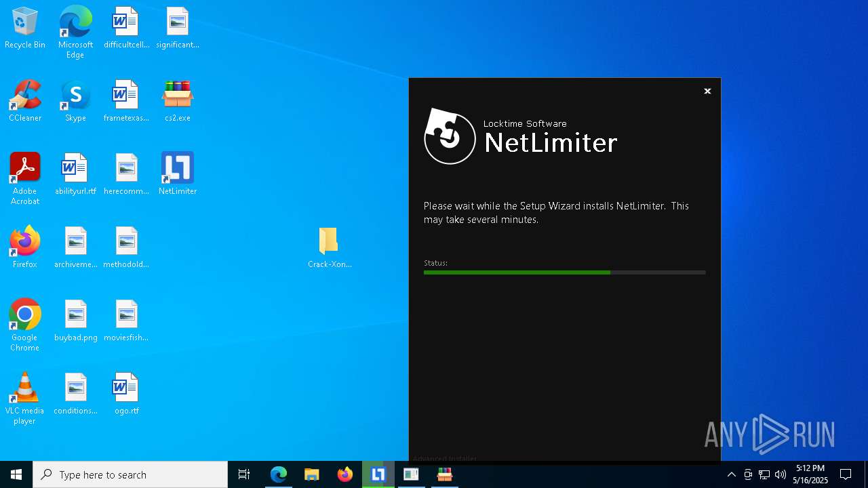Select the significant image file icon

click(x=178, y=28)
